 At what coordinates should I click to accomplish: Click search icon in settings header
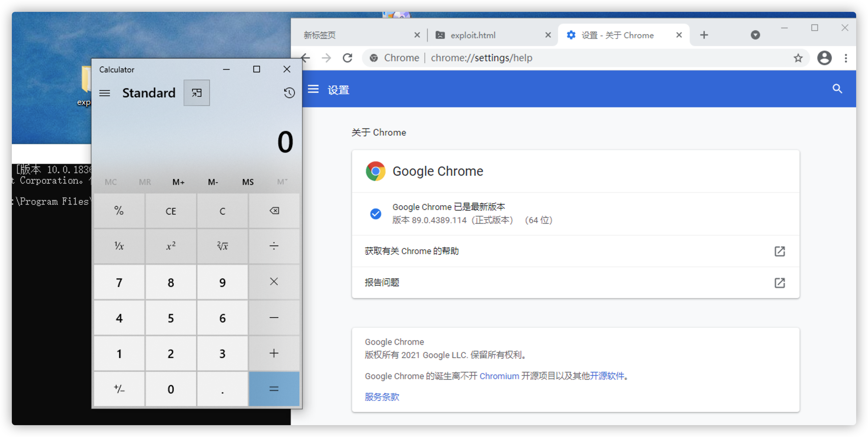click(837, 89)
